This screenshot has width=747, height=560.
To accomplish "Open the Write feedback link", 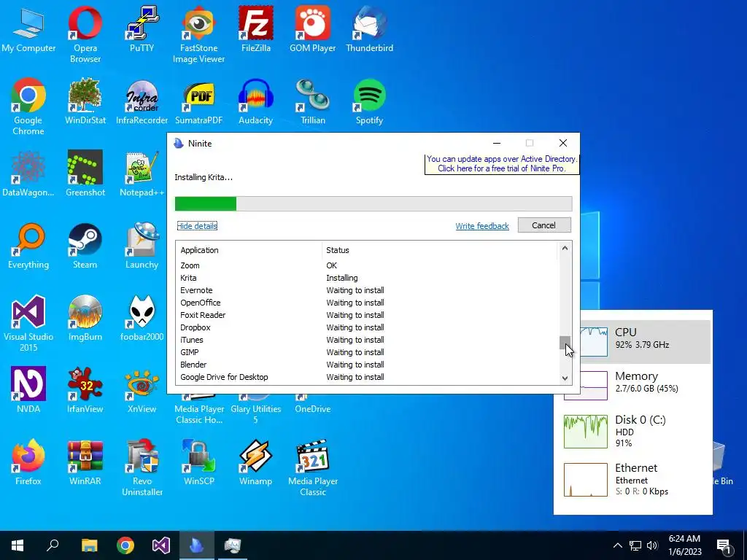I will (482, 226).
